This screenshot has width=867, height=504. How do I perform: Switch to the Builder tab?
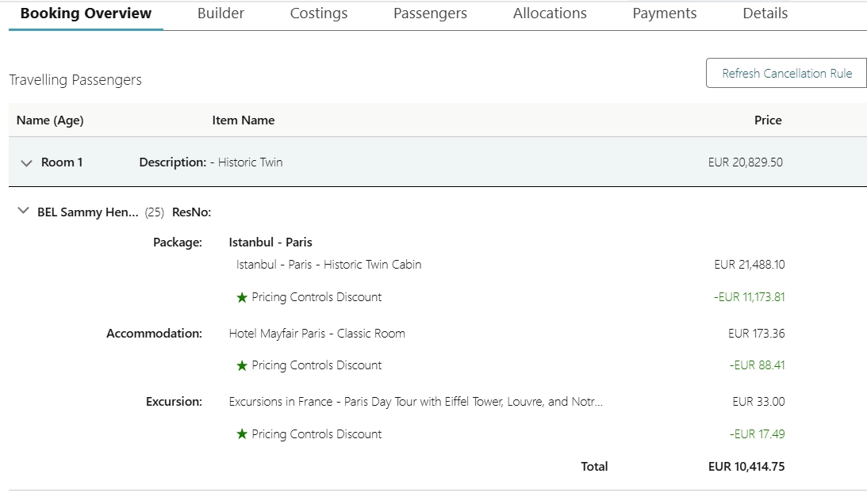click(x=221, y=13)
